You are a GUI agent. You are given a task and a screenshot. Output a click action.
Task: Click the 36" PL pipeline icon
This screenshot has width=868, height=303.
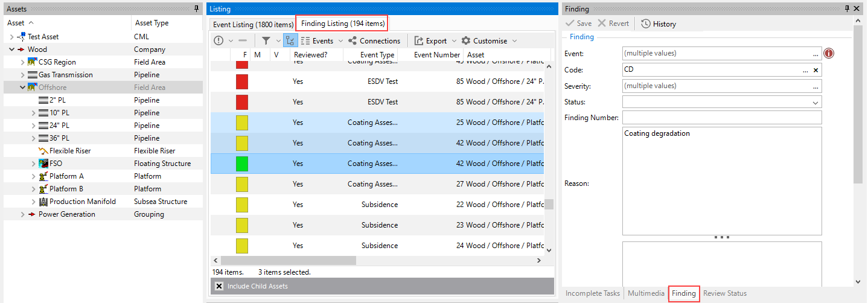point(43,138)
